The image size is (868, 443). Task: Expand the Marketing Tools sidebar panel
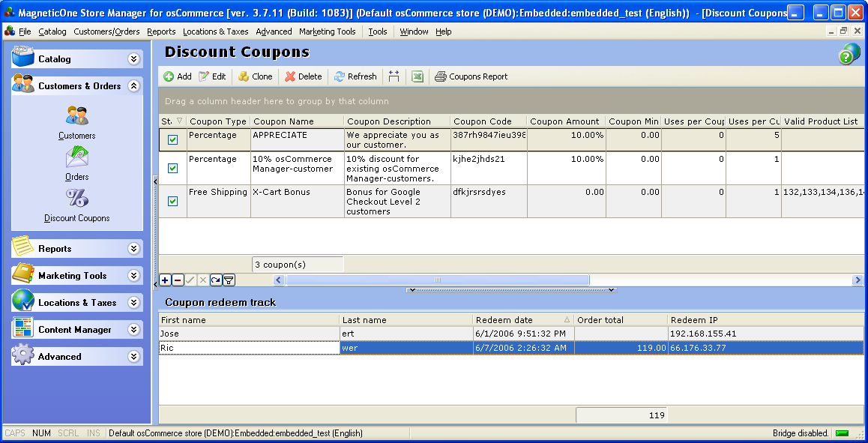(133, 275)
